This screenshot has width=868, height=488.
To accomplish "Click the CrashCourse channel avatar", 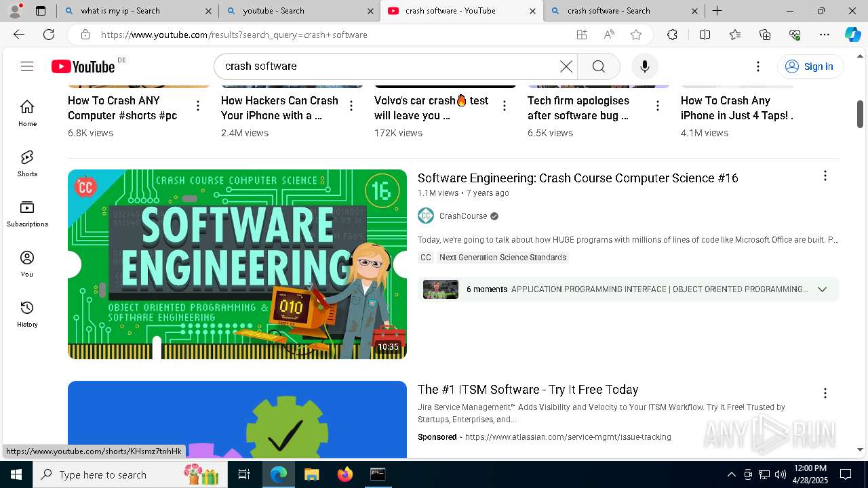I will click(x=426, y=216).
